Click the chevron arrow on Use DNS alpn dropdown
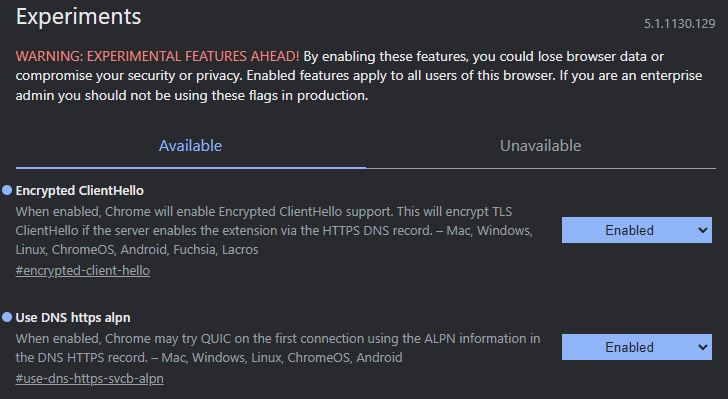The width and height of the screenshot is (728, 399). point(702,347)
